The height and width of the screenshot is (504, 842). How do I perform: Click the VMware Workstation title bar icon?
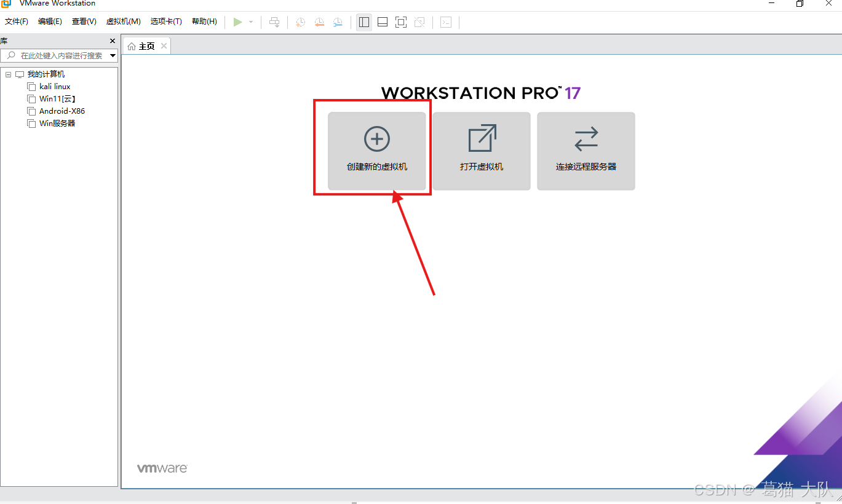tap(6, 4)
